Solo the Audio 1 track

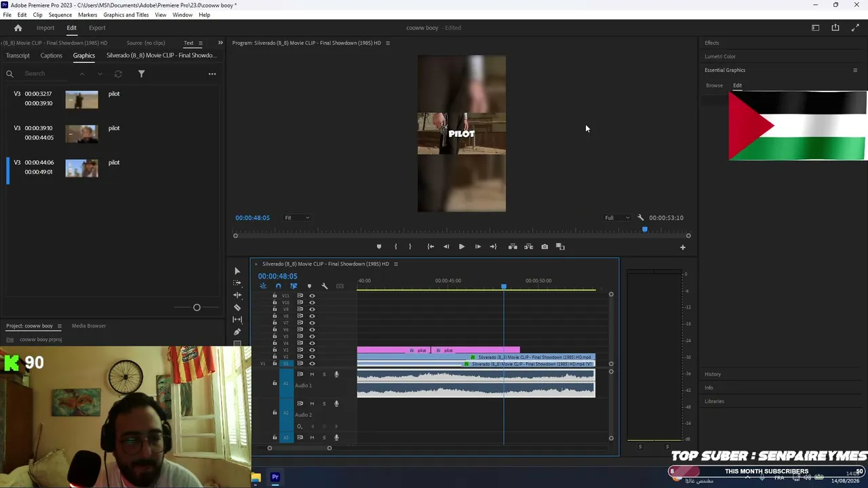[x=324, y=374]
